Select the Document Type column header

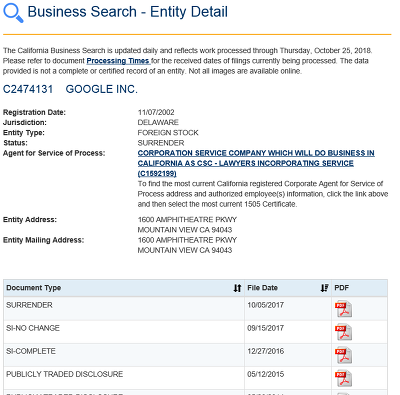click(x=124, y=288)
